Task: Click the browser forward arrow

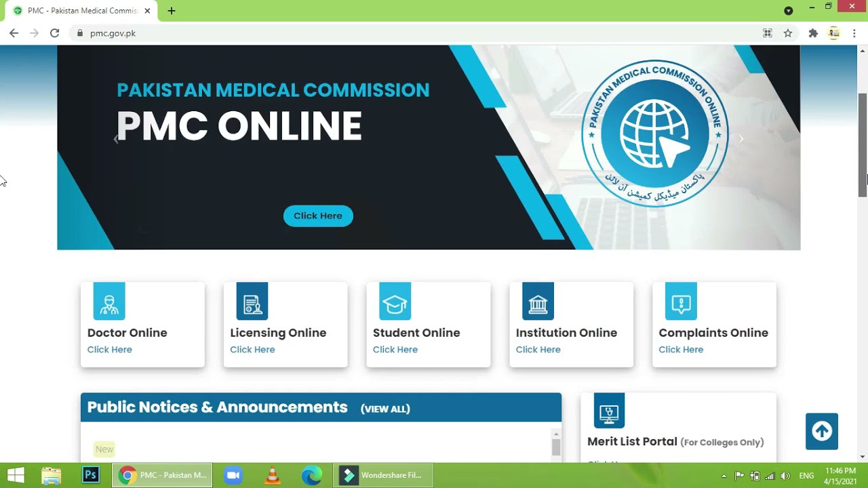Action: pos(35,33)
